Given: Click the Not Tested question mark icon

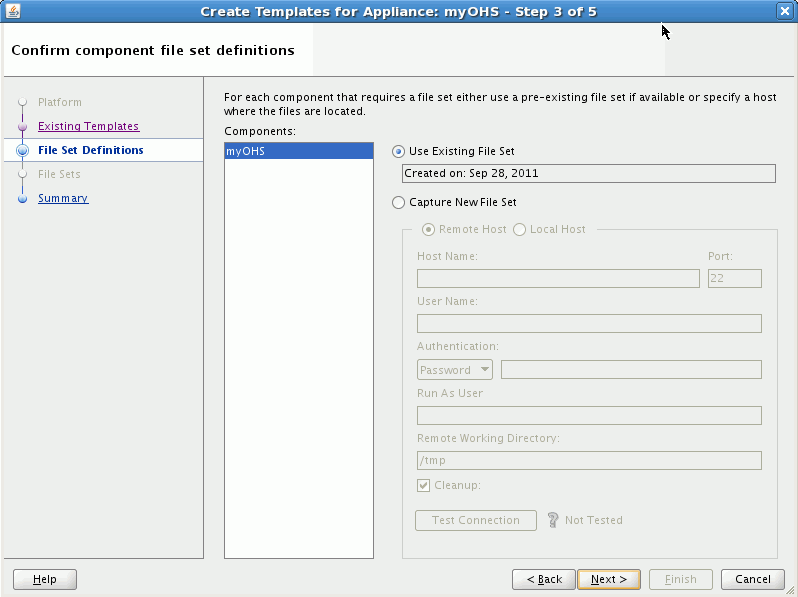Looking at the screenshot, I should click(553, 520).
